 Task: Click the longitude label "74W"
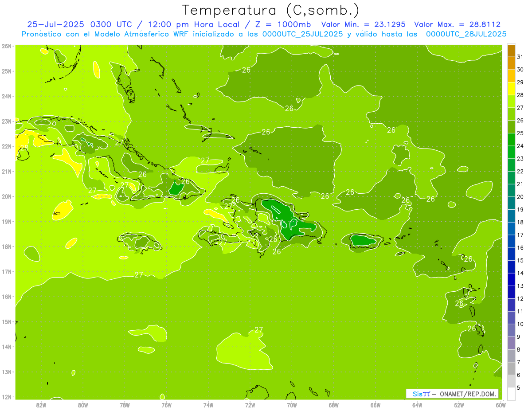click(x=208, y=405)
